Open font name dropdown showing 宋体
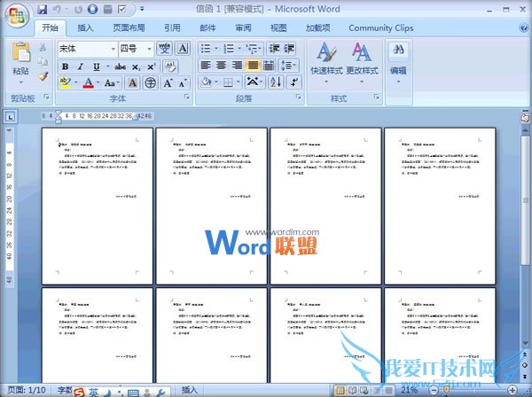 113,49
